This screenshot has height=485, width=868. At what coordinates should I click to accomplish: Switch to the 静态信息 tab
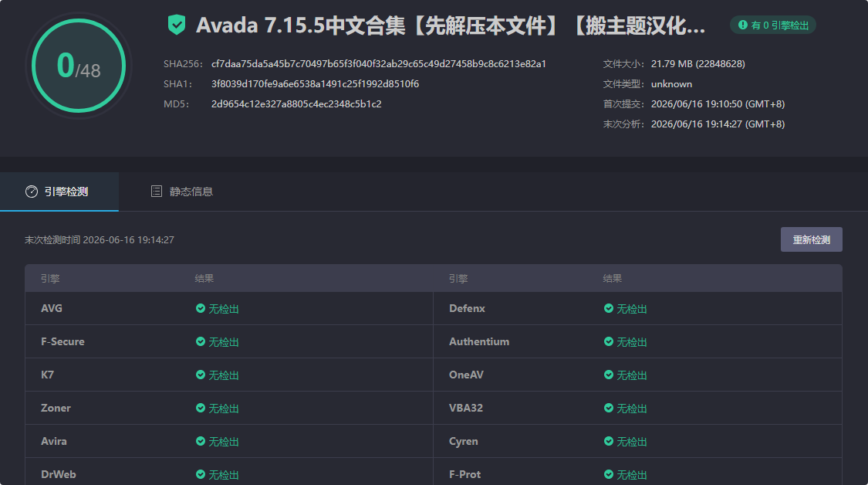click(x=182, y=192)
